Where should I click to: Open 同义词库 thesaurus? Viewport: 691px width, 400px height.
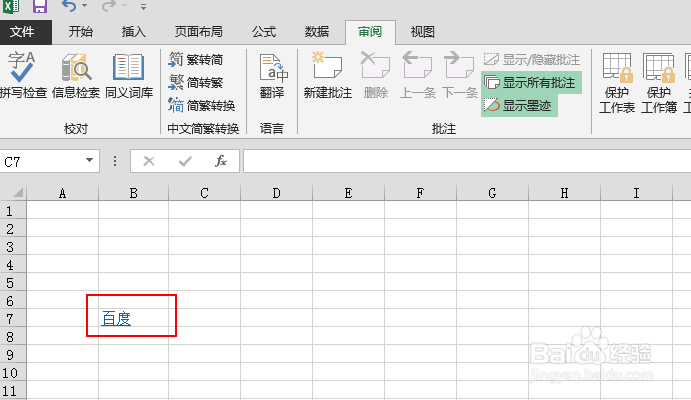pyautogui.click(x=129, y=75)
